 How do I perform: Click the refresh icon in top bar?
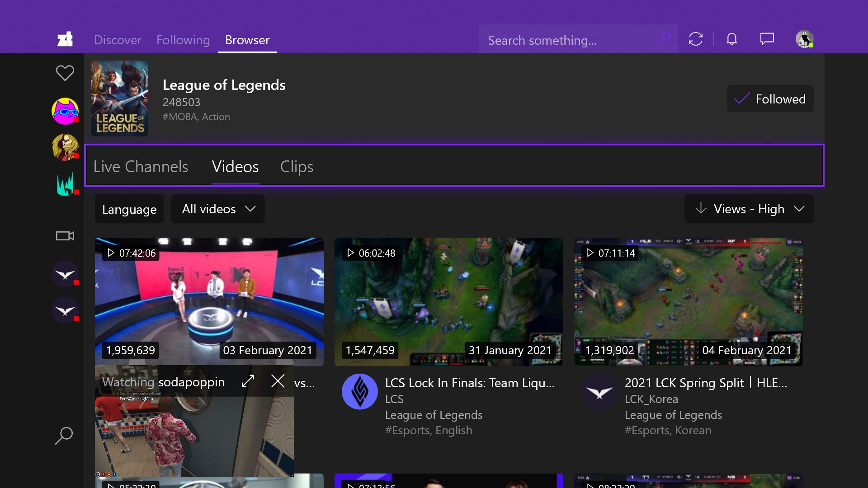point(695,39)
